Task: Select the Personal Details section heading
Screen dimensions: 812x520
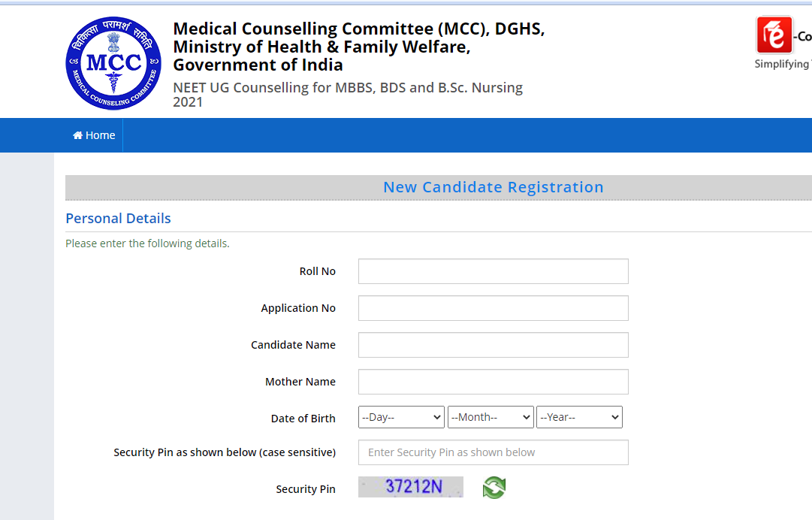Action: (x=118, y=219)
